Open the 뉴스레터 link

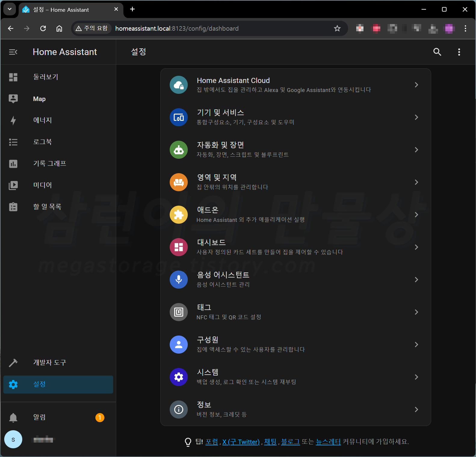click(328, 442)
